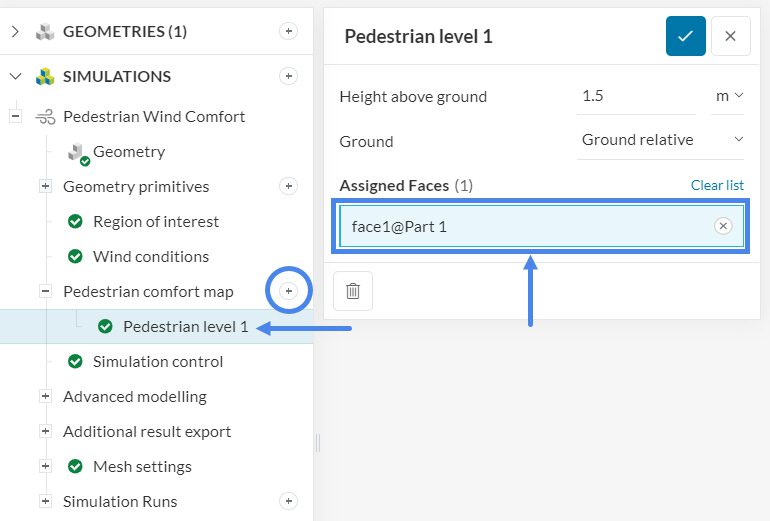The image size is (770, 521).
Task: Remove face1@Part 1 with x icon
Action: click(723, 226)
